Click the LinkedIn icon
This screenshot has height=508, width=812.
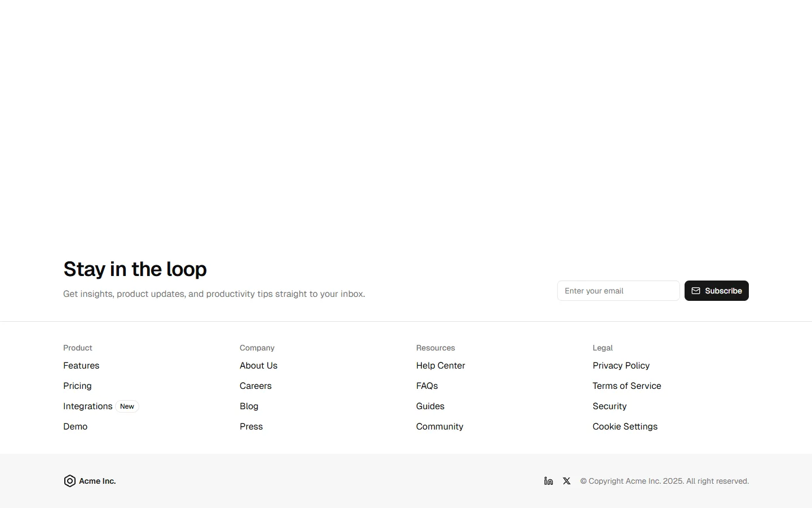pos(548,481)
